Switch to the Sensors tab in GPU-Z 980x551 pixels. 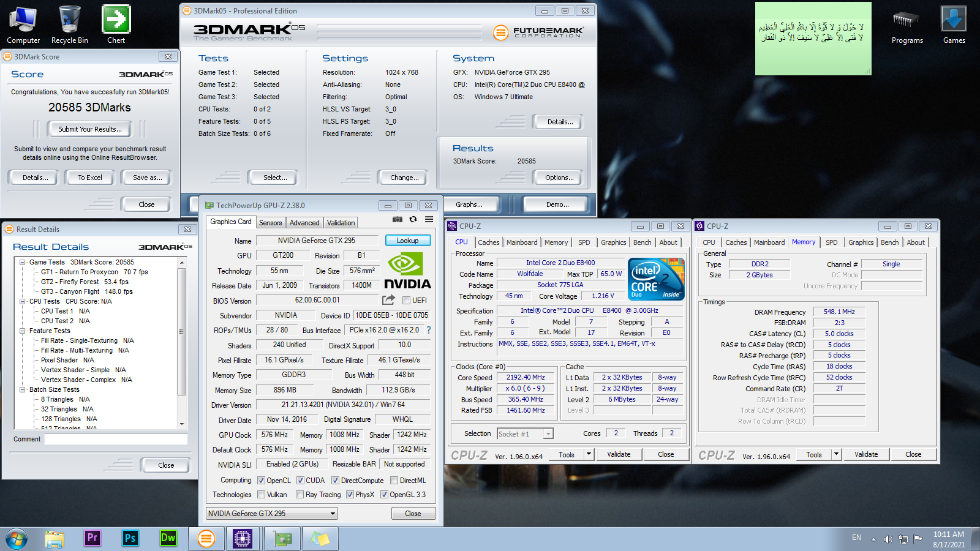(x=271, y=223)
